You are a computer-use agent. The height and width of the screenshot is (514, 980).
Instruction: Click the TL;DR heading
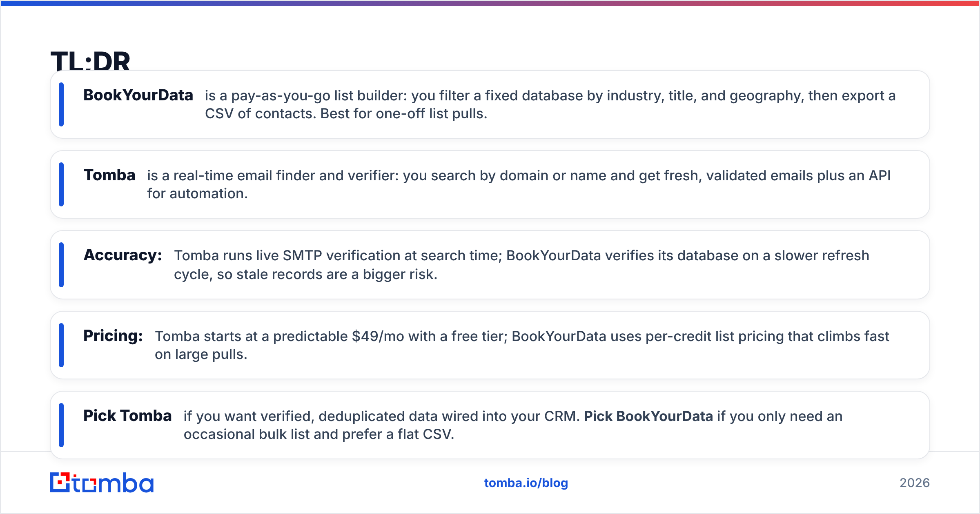coord(90,61)
